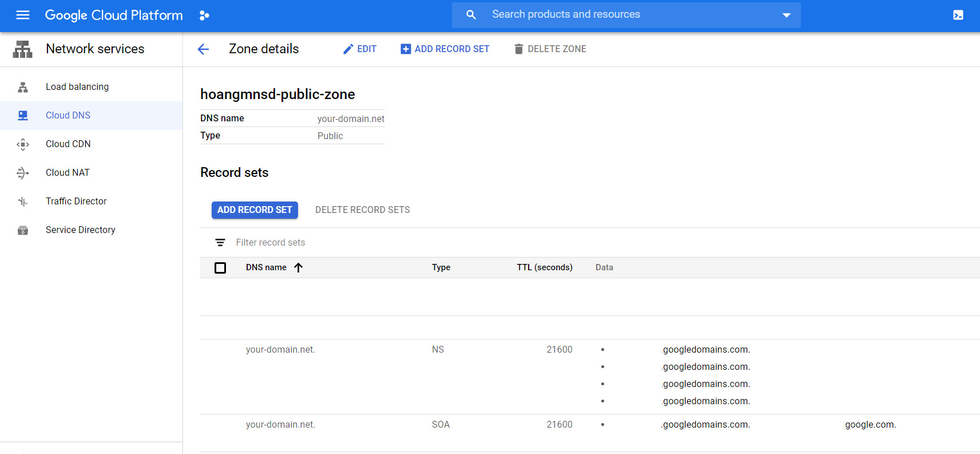Image resolution: width=980 pixels, height=454 pixels.
Task: Open Traffic Director page
Action: 76,202
